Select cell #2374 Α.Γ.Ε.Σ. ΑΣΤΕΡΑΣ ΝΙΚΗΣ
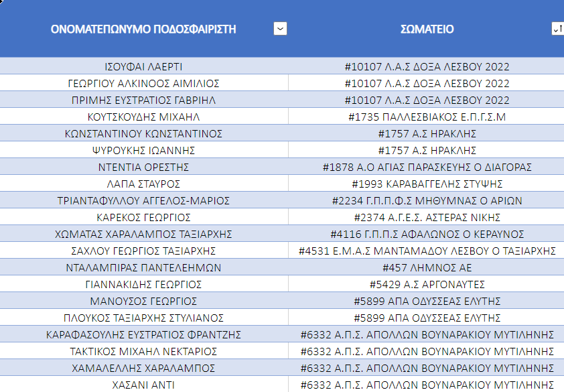The width and height of the screenshot is (564, 392). 426,216
